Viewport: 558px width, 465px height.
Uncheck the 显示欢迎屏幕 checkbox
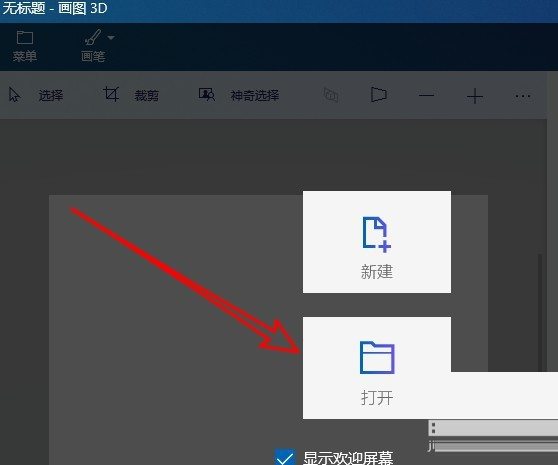click(285, 457)
